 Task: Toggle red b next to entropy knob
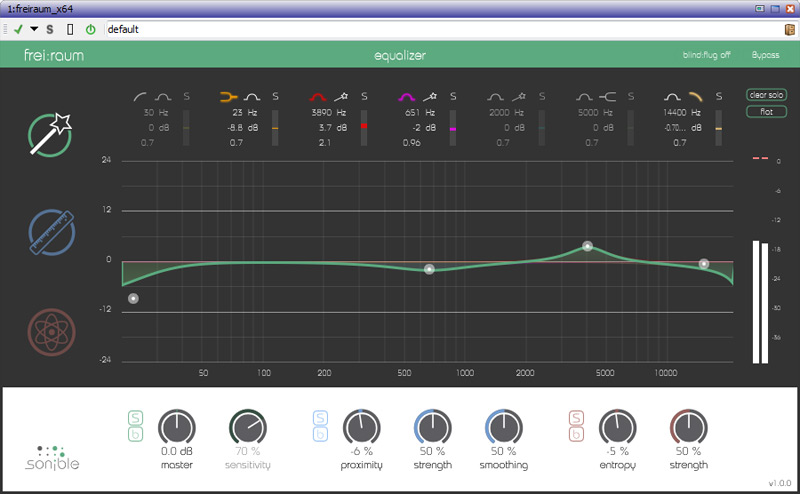click(x=576, y=434)
